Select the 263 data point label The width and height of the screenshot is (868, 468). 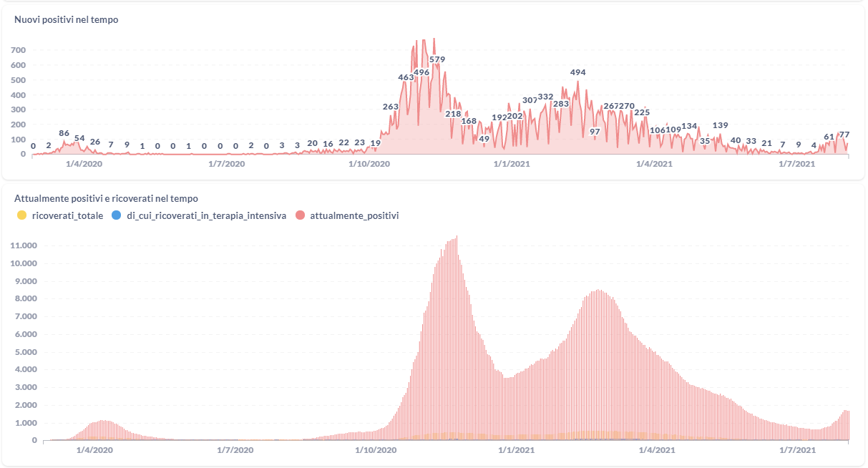pos(391,107)
